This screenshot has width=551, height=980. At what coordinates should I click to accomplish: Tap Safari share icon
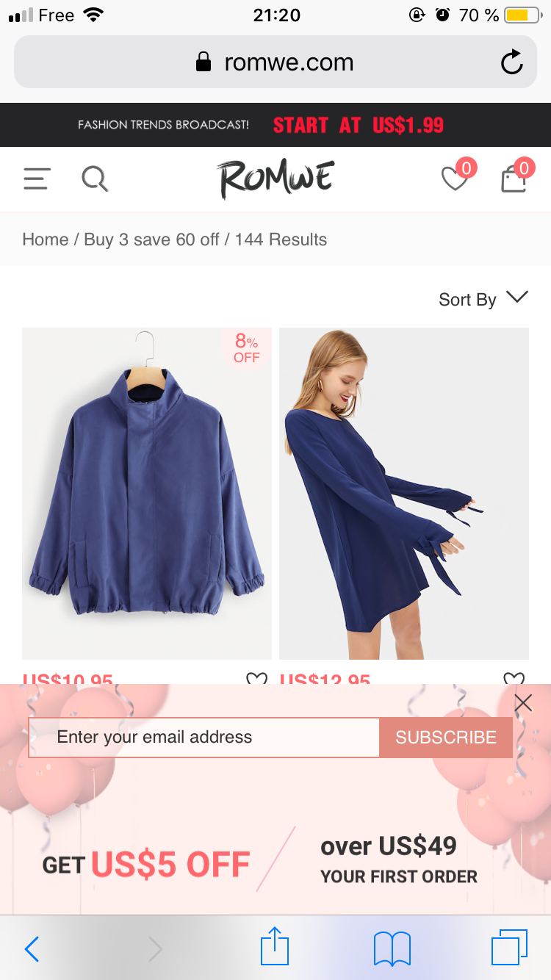(x=275, y=947)
